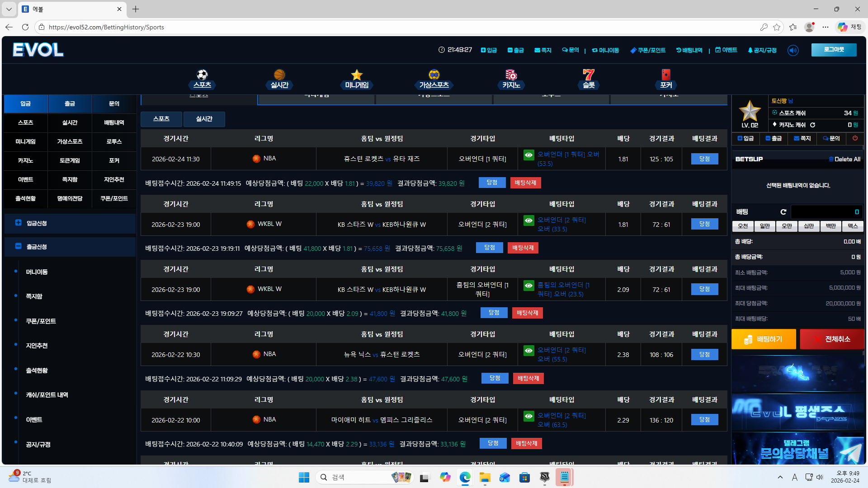This screenshot has height=488, width=868.
Task: Toggle eye icon on Houston Rockets bet
Action: point(528,155)
